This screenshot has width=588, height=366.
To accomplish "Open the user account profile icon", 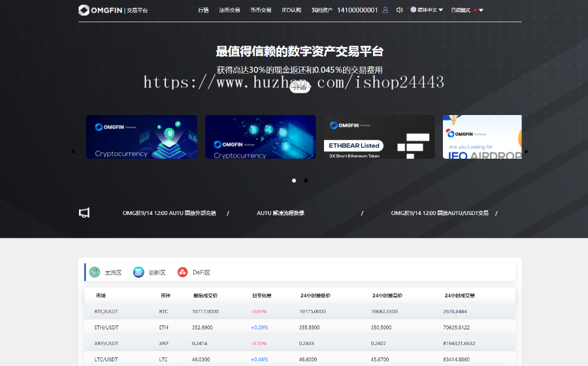I will [385, 10].
